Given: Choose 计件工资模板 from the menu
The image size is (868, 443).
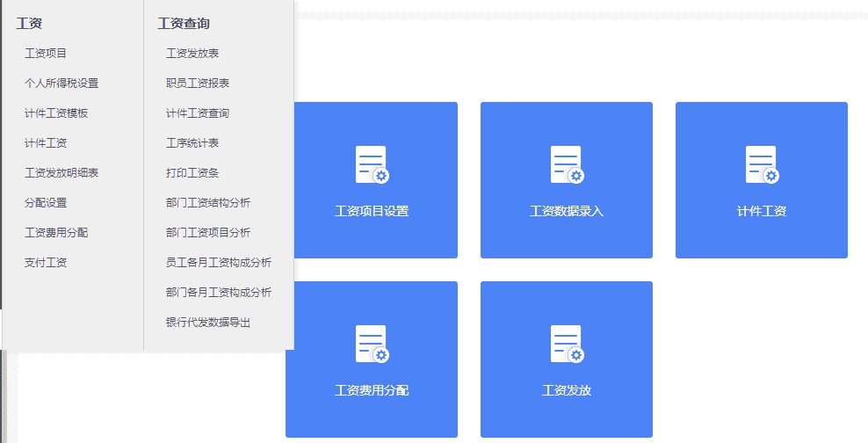Looking at the screenshot, I should [56, 113].
